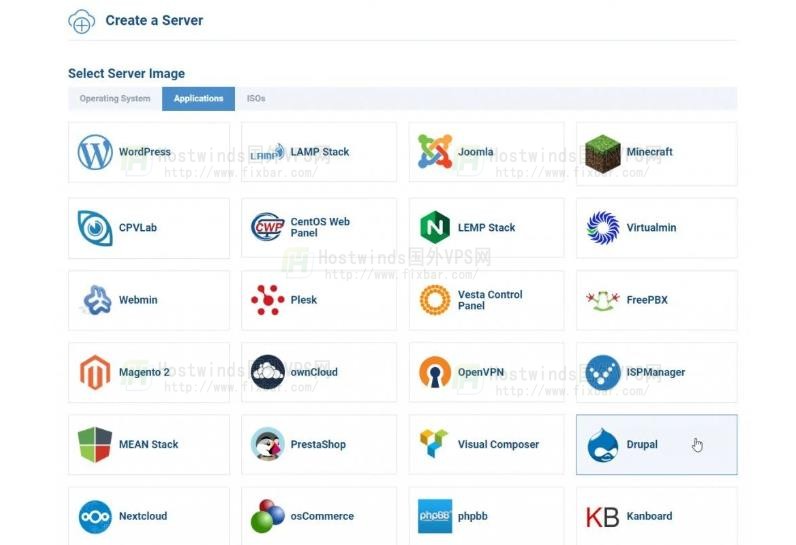Click the FreePBX frog icon
The width and height of the screenshot is (796, 545).
tap(603, 300)
